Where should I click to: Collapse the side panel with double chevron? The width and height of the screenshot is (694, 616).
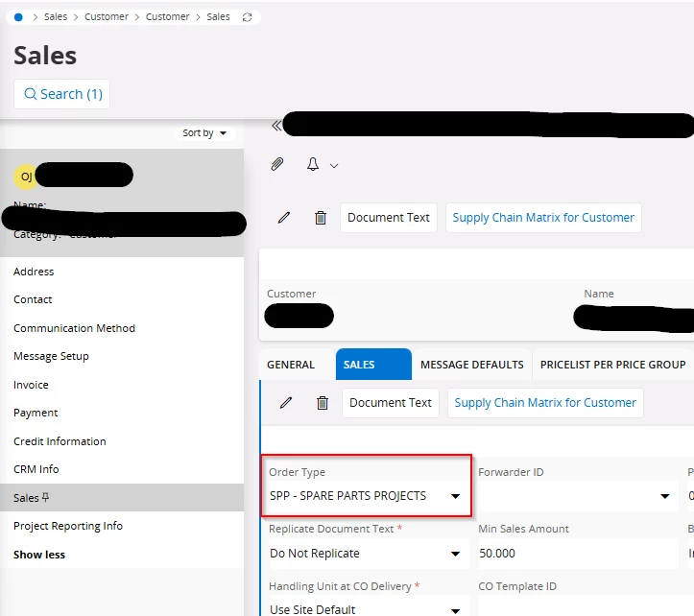[x=276, y=126]
